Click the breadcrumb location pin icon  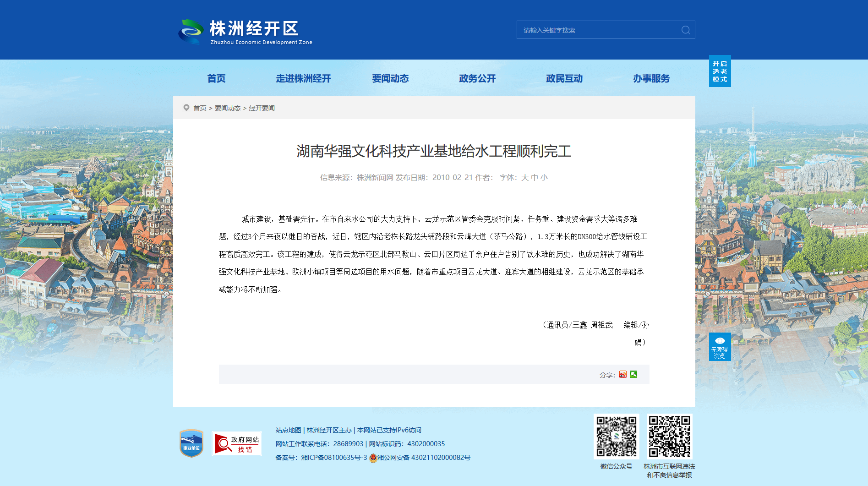(186, 108)
